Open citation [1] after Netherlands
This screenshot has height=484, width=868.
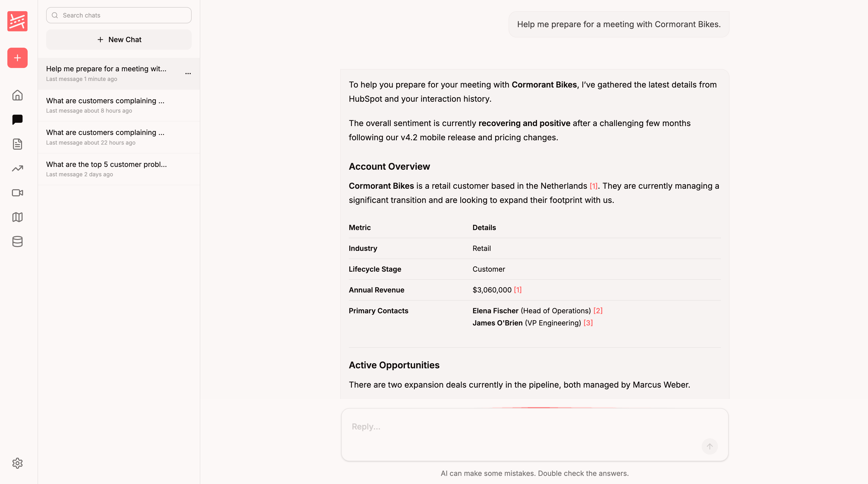pyautogui.click(x=593, y=186)
